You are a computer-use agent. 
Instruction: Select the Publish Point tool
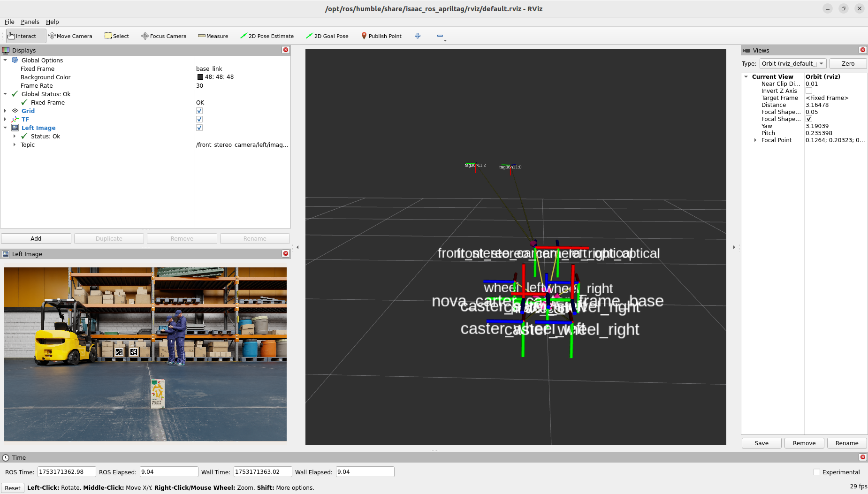381,36
